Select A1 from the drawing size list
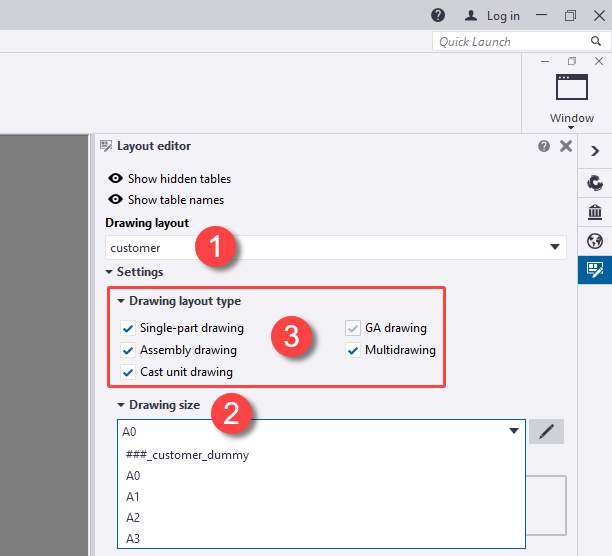612x556 pixels. pyautogui.click(x=133, y=497)
